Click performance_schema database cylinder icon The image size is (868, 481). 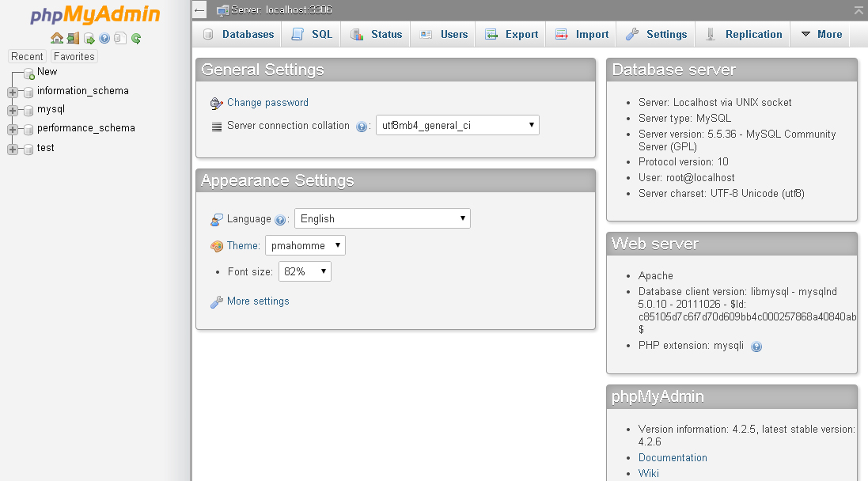28,130
